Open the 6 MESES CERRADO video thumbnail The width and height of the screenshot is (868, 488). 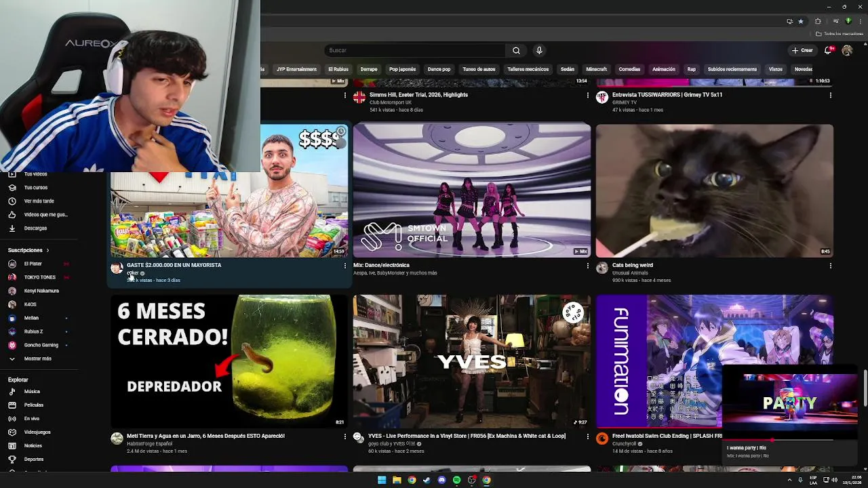[229, 361]
